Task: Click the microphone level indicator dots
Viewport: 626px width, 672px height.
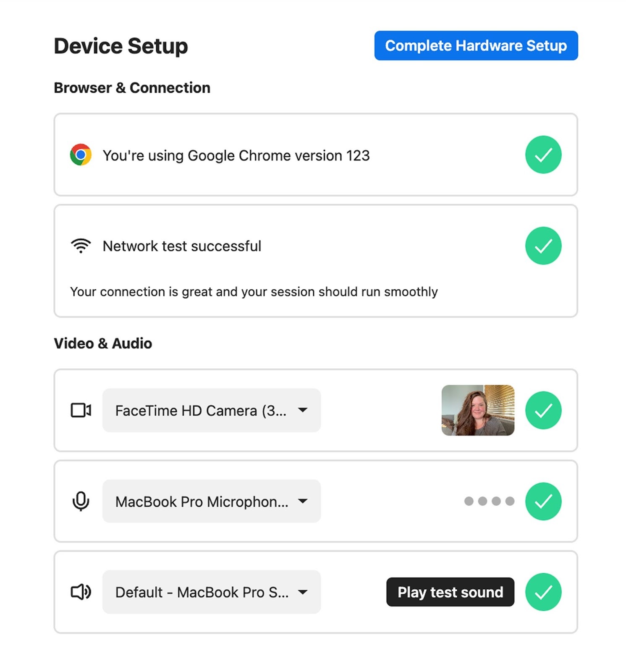Action: (489, 501)
